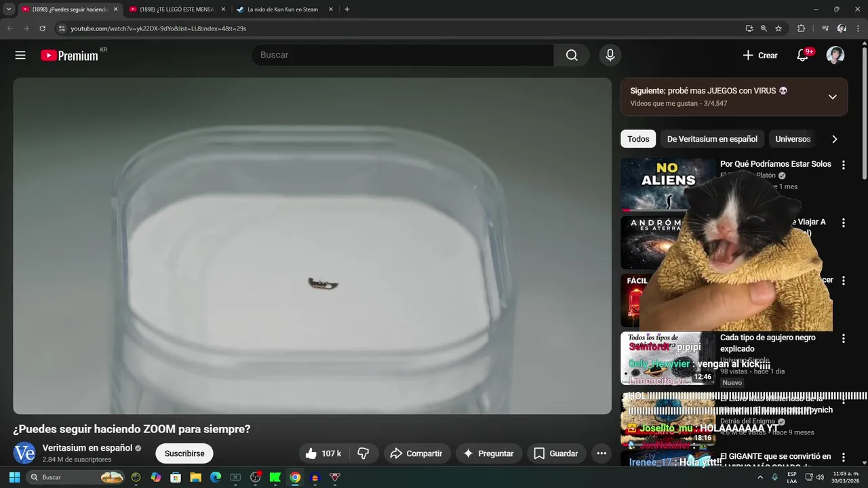
Task: Click the video title text
Action: (x=132, y=429)
